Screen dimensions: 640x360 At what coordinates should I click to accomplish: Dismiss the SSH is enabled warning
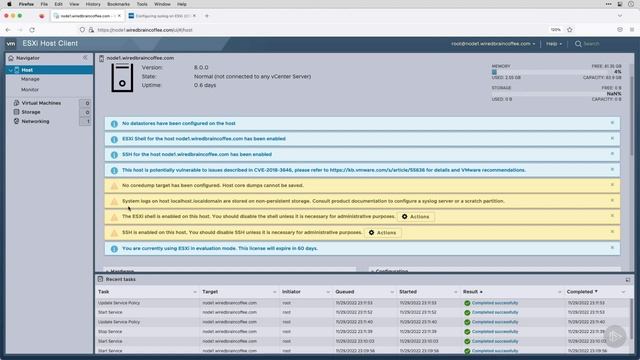coord(612,232)
